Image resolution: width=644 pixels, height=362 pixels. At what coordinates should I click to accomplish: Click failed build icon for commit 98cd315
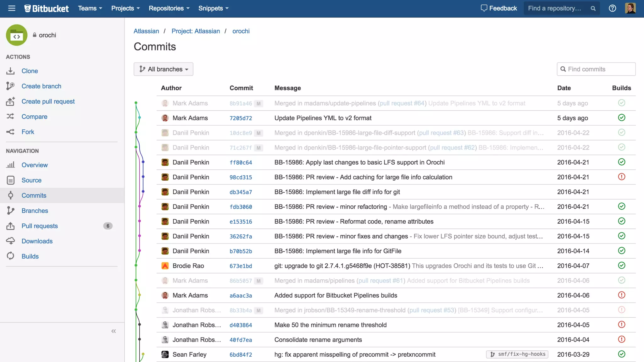[x=621, y=177]
